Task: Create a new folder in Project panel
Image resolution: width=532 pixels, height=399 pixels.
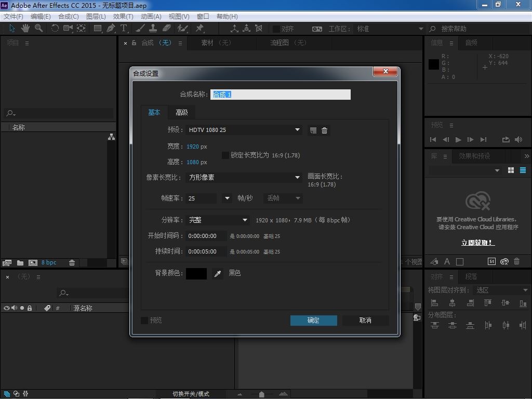Action: [20, 262]
